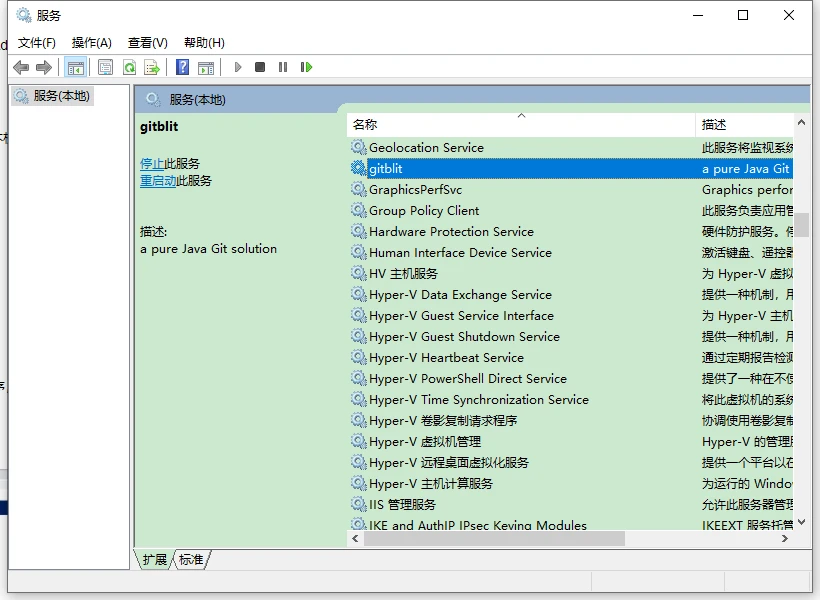The width and height of the screenshot is (820, 600).
Task: Select 服务(本地) in the left tree
Action: [61, 96]
